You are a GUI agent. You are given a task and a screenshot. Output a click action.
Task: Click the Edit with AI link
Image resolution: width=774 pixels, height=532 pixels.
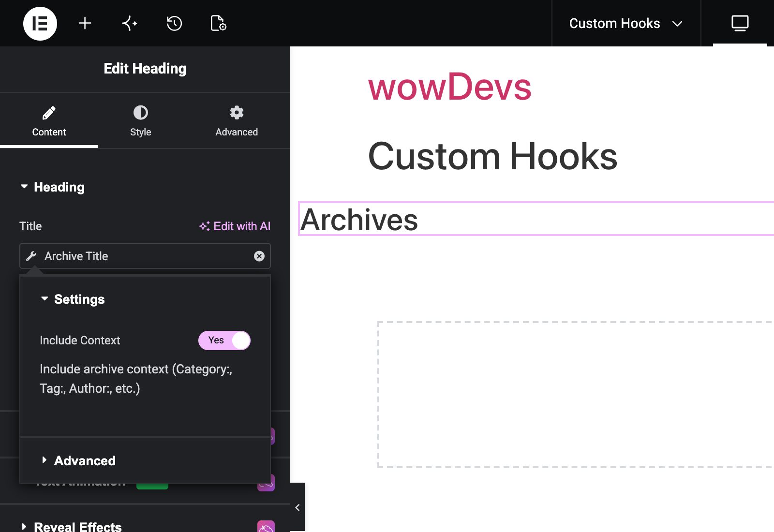click(235, 226)
